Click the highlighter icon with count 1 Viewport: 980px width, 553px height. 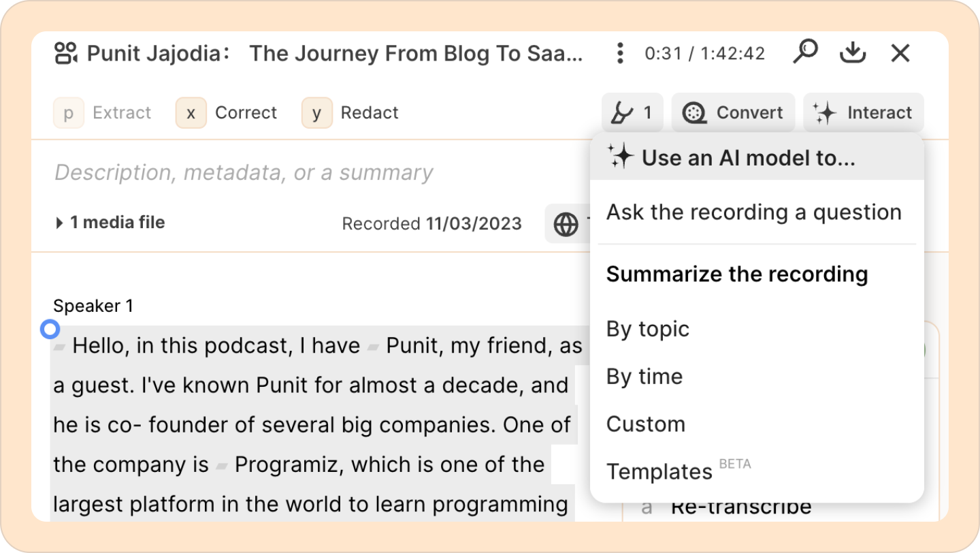(632, 112)
